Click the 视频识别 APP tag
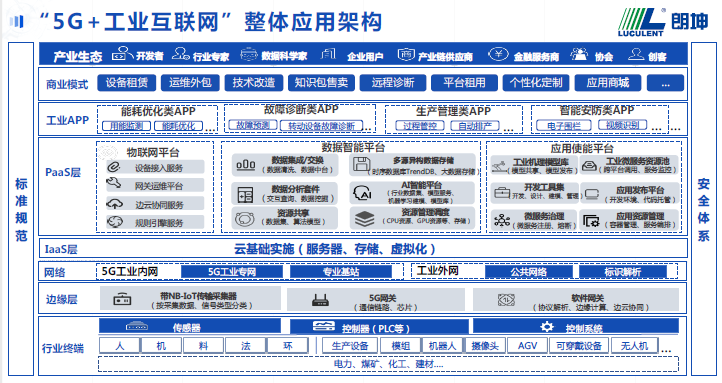Screen dimensions: 722x383 click(622, 125)
